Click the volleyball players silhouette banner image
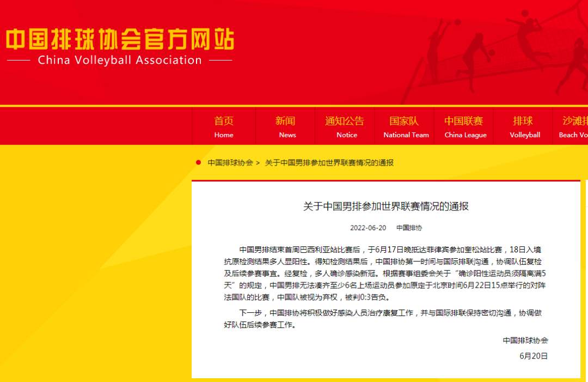 pyautogui.click(x=495, y=52)
